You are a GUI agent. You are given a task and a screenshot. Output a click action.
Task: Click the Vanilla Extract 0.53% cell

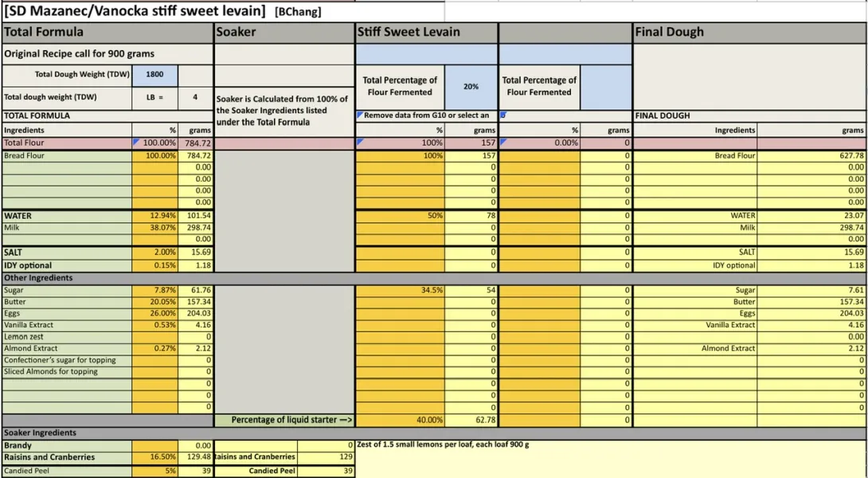(x=155, y=325)
